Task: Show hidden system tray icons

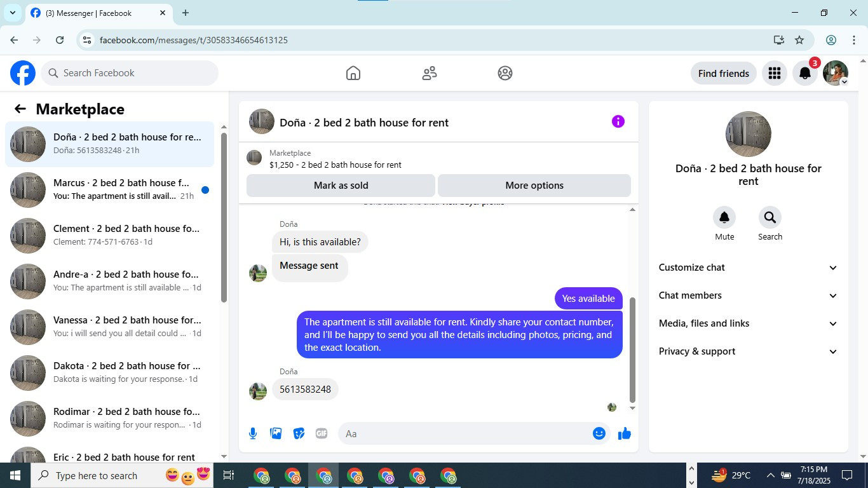Action: click(770, 475)
